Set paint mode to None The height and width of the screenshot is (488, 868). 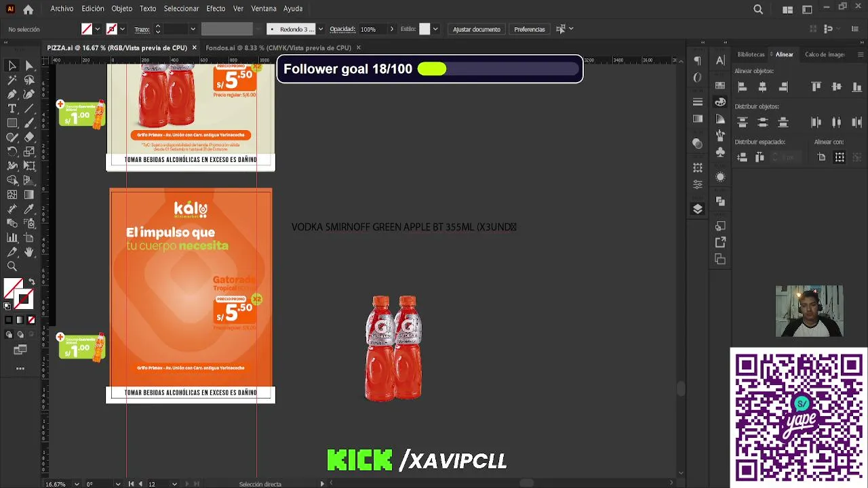[x=31, y=320]
